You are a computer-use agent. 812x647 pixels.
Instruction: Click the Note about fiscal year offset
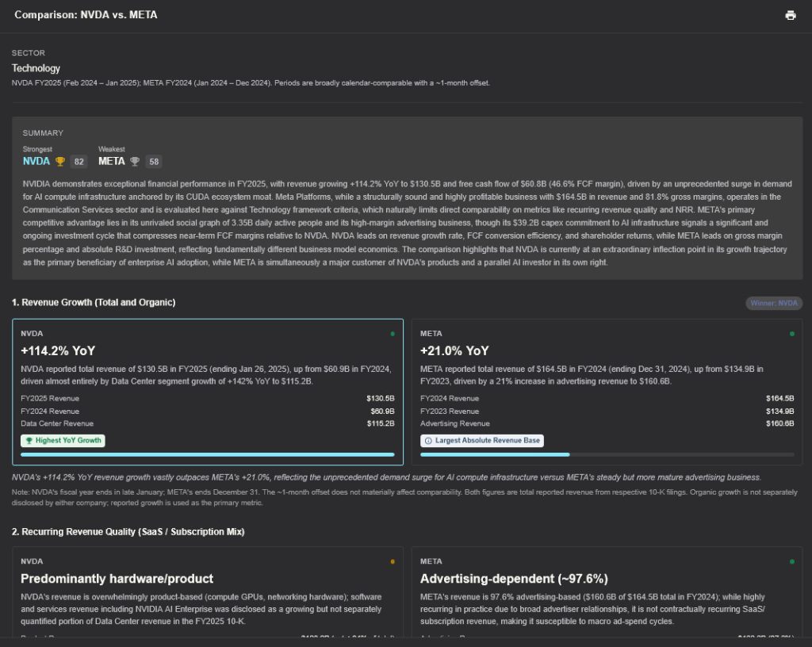click(404, 497)
